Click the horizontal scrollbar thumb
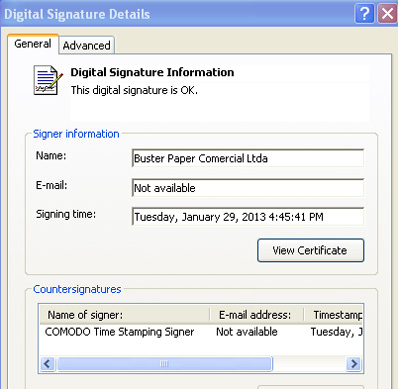The image size is (398, 389). click(164, 364)
